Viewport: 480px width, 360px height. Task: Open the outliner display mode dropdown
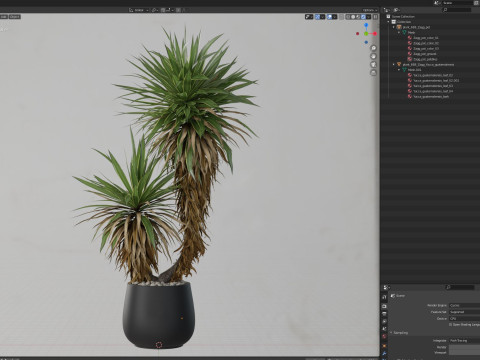[x=397, y=10]
